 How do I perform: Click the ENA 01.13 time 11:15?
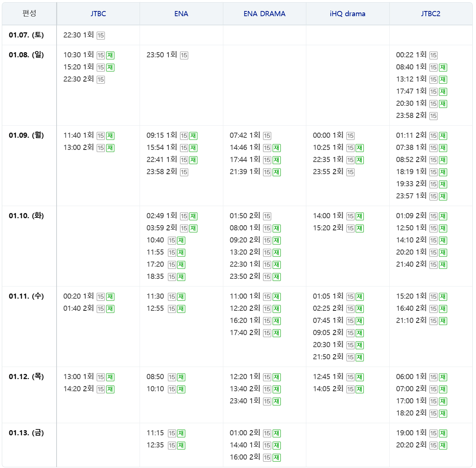(x=155, y=433)
